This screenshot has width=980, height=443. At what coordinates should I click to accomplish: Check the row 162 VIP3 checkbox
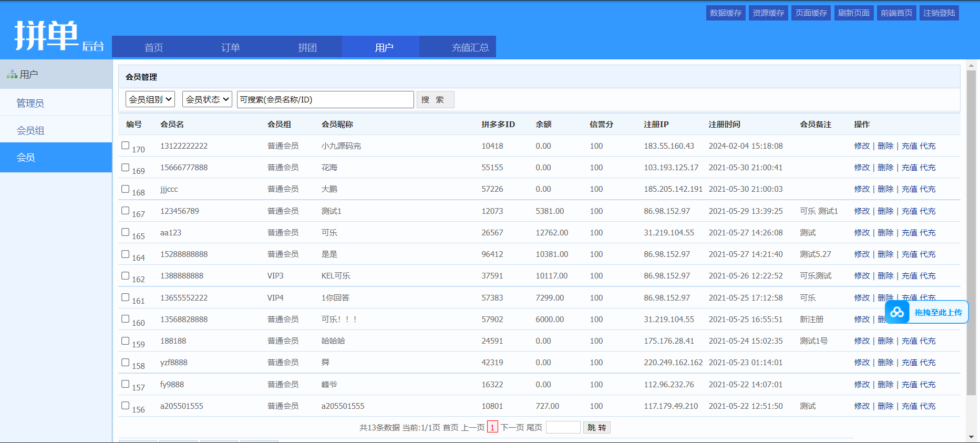(x=125, y=275)
